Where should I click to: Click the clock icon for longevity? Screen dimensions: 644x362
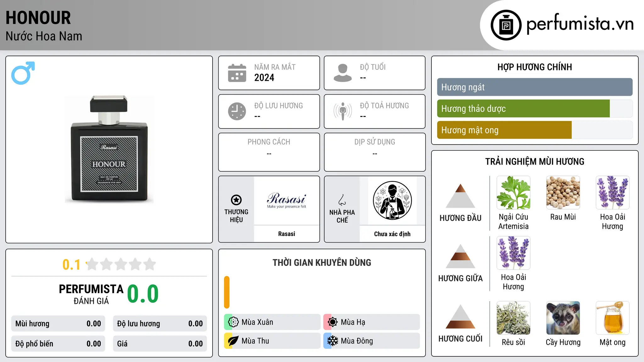[x=237, y=111]
